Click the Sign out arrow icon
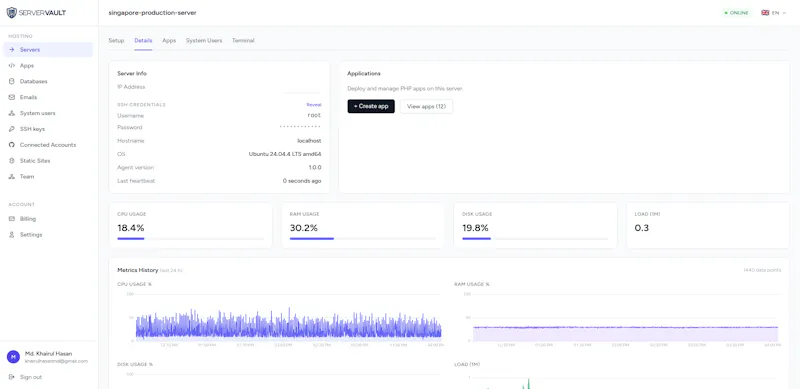The image size is (800, 389). click(12, 377)
